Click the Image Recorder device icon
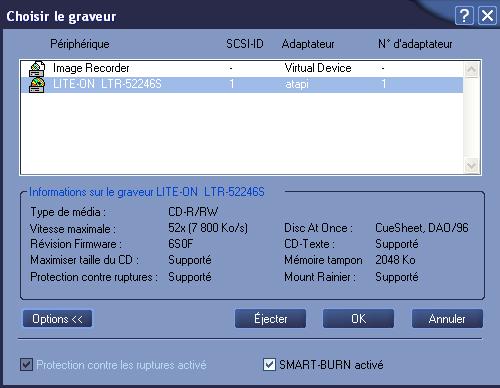 point(37,69)
